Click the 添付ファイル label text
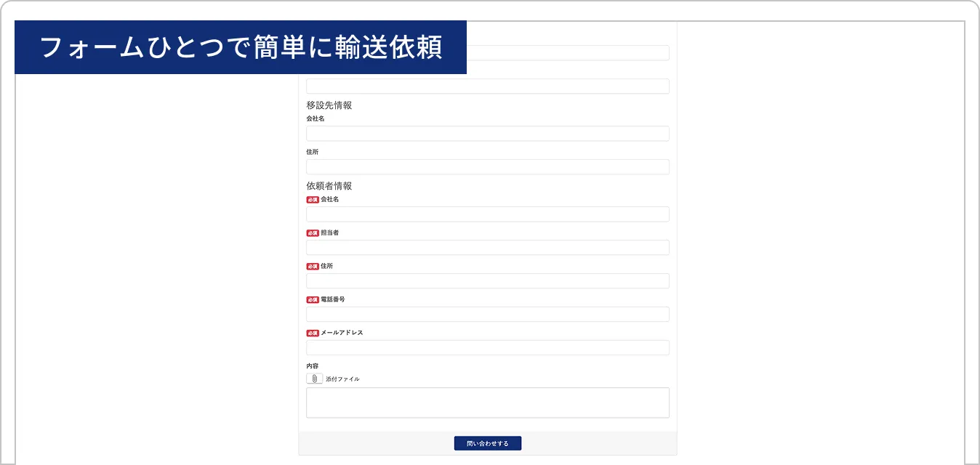 click(x=341, y=379)
